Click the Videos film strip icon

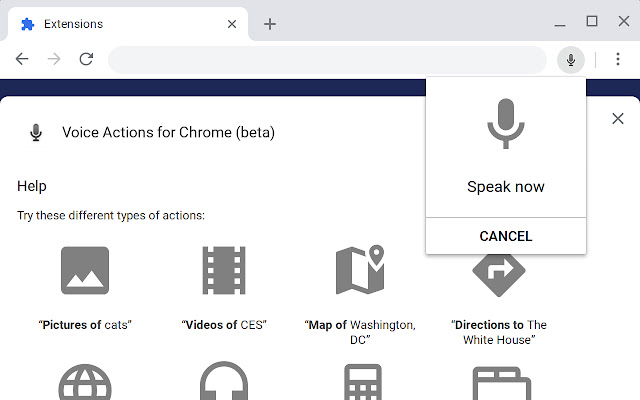(x=223, y=270)
